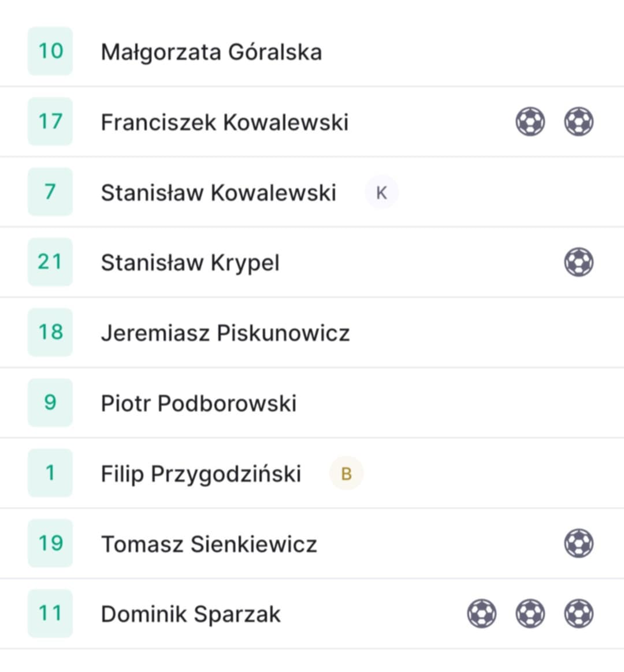
Task: Click the K captain badge next to Stanisław Kowalewski
Action: coord(381,192)
